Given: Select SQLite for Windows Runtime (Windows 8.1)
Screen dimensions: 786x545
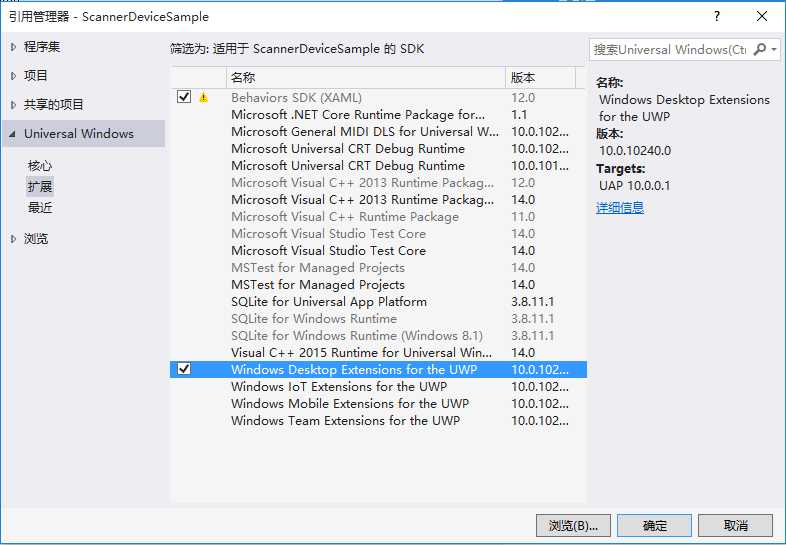Looking at the screenshot, I should tap(378, 336).
